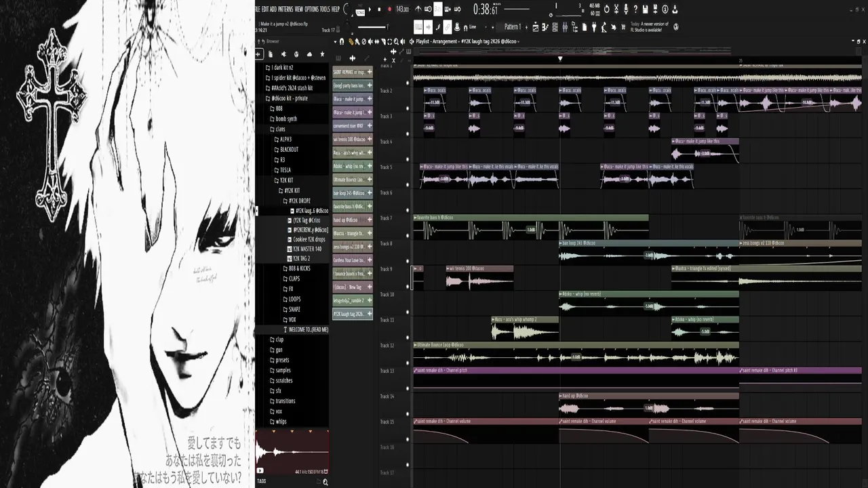
Task: Save project with floppy disk icon
Action: point(646,9)
